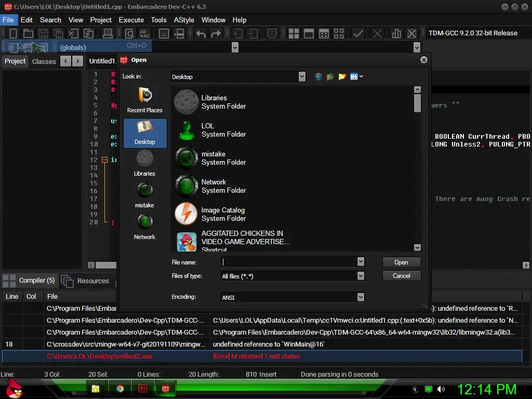Open the AStyle menu
Image resolution: width=532 pixels, height=399 pixels.
tap(184, 20)
